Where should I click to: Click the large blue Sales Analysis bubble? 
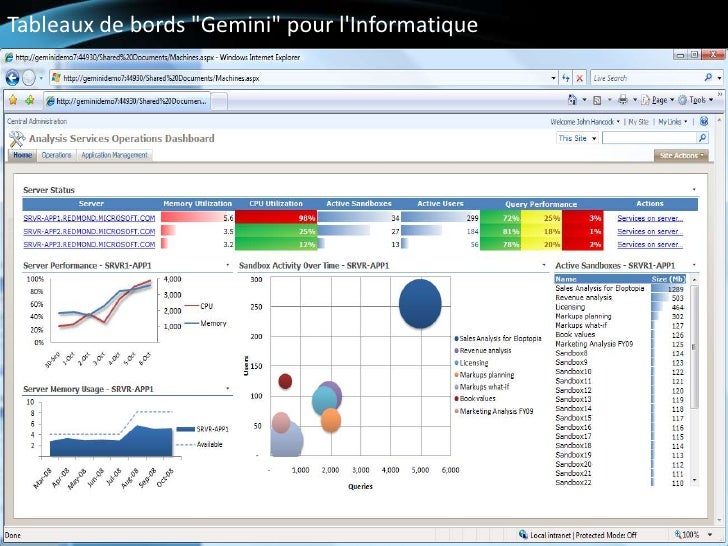pos(420,304)
